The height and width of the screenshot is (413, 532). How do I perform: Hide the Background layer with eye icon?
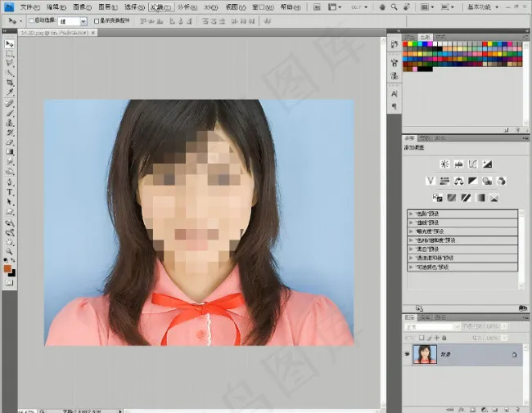(408, 353)
